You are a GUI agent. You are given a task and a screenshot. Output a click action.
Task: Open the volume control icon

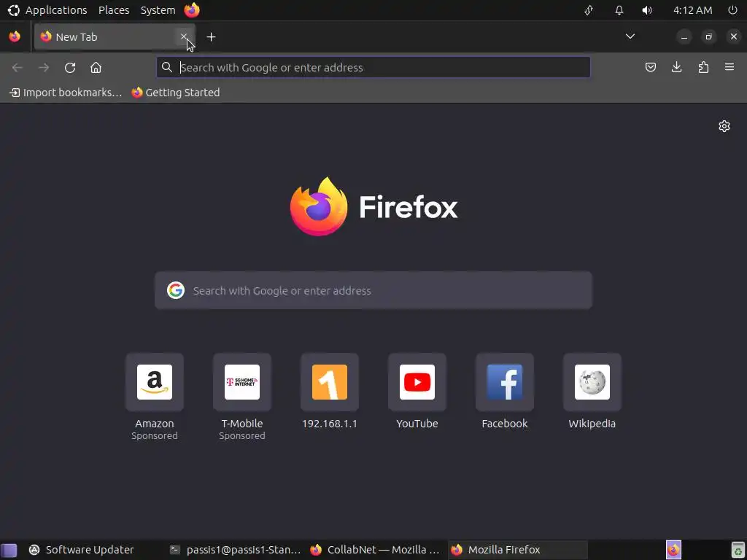pyautogui.click(x=647, y=10)
